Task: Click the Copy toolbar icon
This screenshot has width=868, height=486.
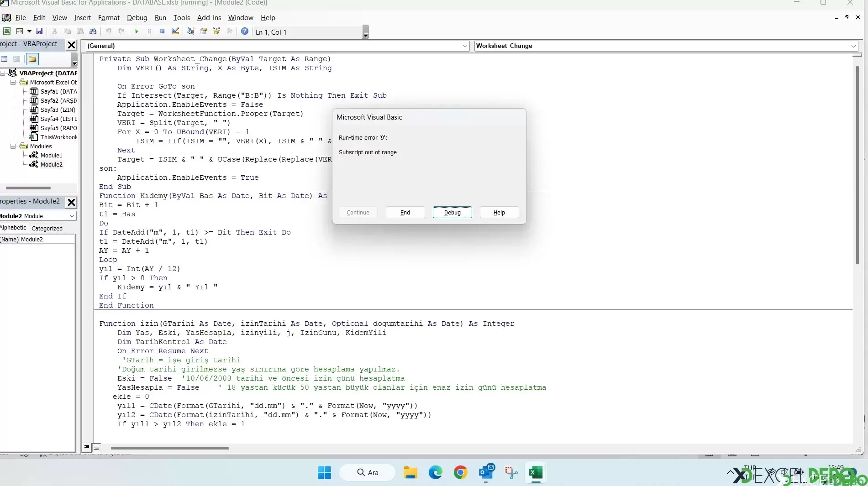Action: click(68, 31)
